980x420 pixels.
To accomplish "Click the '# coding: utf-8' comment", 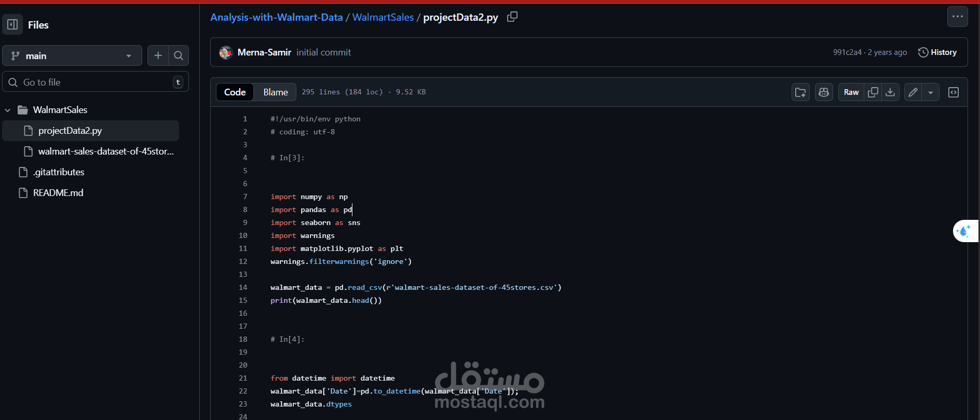I will click(303, 132).
